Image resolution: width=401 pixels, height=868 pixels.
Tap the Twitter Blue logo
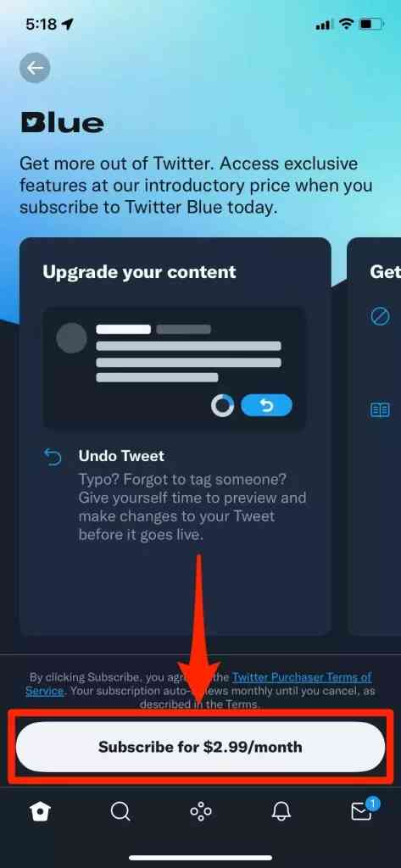(62, 123)
